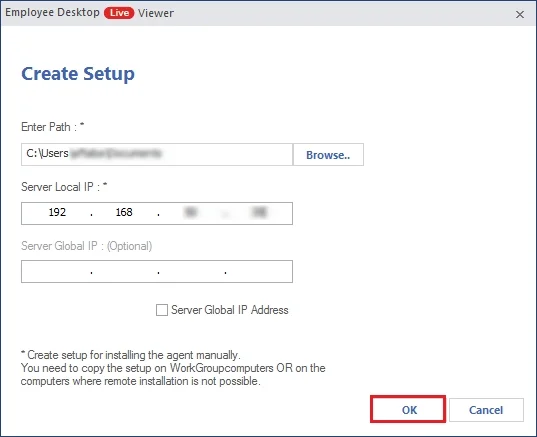Select the 192 octet in Server Local IP
This screenshot has width=537, height=437.
pyautogui.click(x=57, y=212)
